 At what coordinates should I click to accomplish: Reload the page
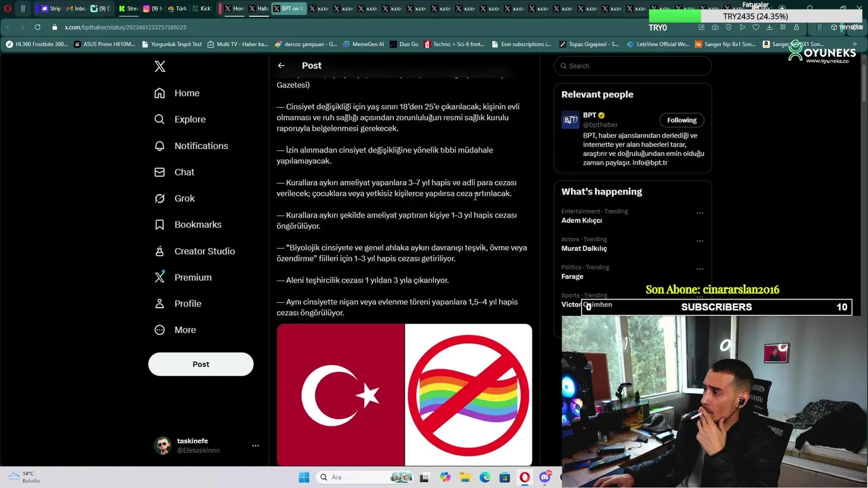pos(37,27)
